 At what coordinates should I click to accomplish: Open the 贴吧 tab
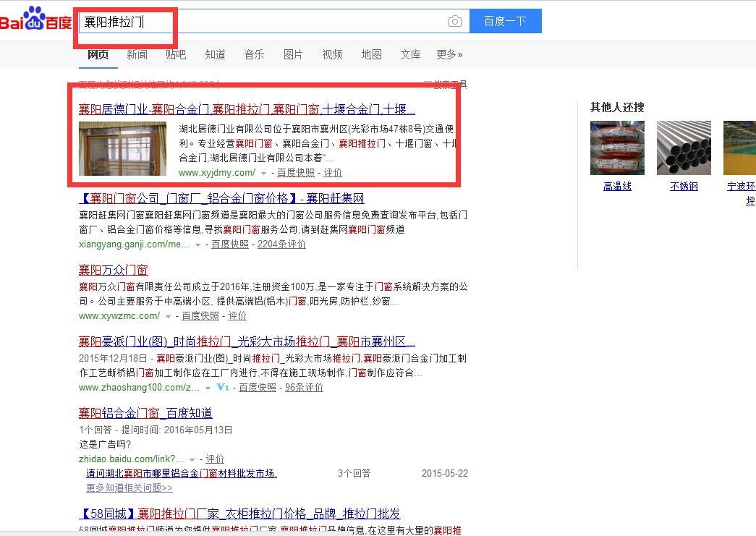point(176,54)
